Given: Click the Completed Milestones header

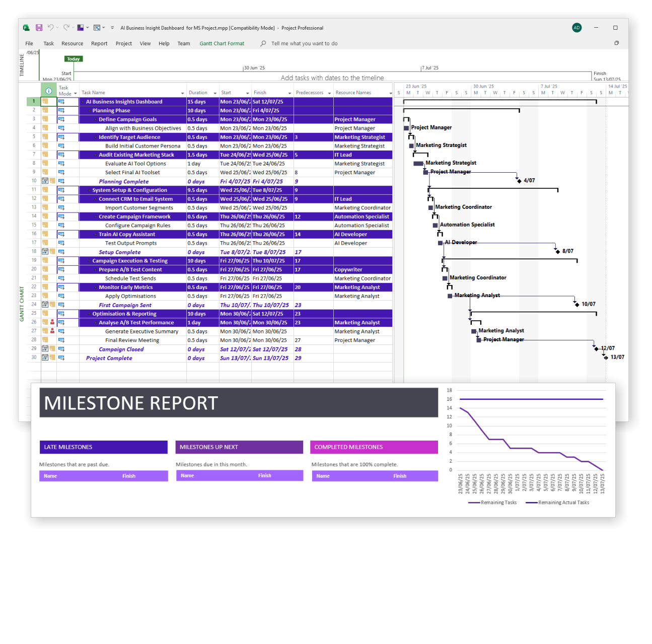Looking at the screenshot, I should tap(374, 447).
